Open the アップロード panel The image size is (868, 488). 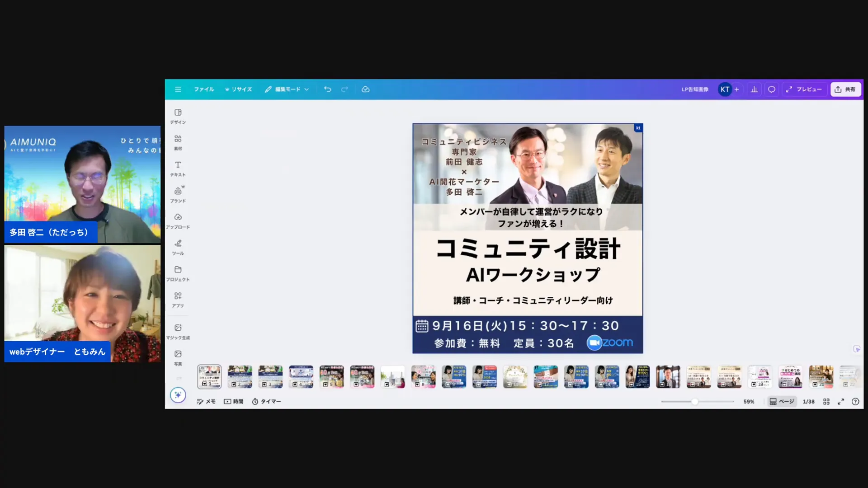tap(178, 221)
